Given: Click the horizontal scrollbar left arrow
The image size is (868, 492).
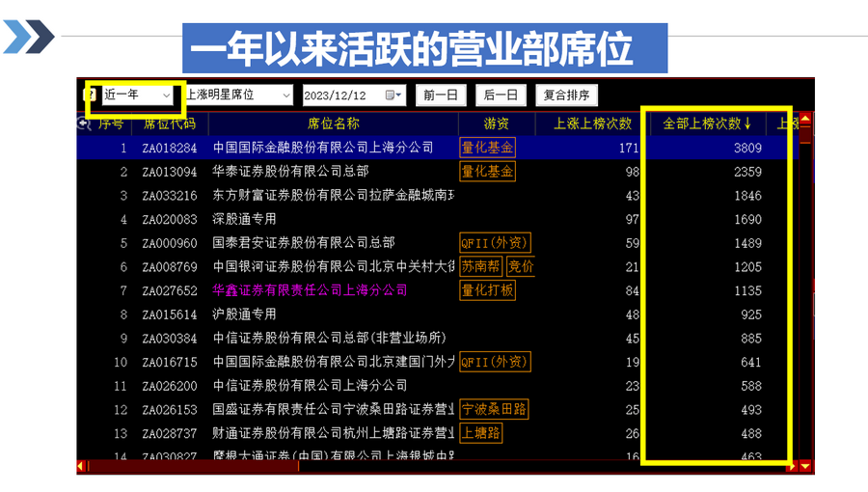Looking at the screenshot, I should [81, 467].
